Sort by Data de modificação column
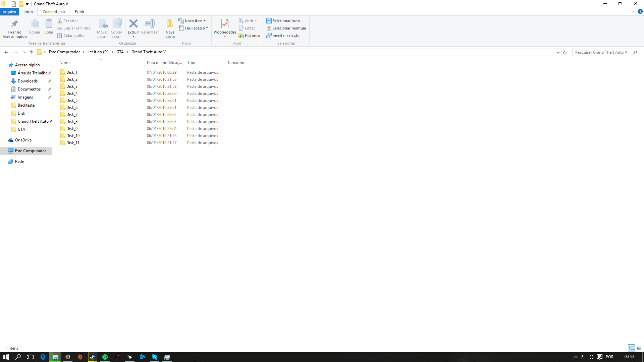This screenshot has height=362, width=644. point(165,63)
